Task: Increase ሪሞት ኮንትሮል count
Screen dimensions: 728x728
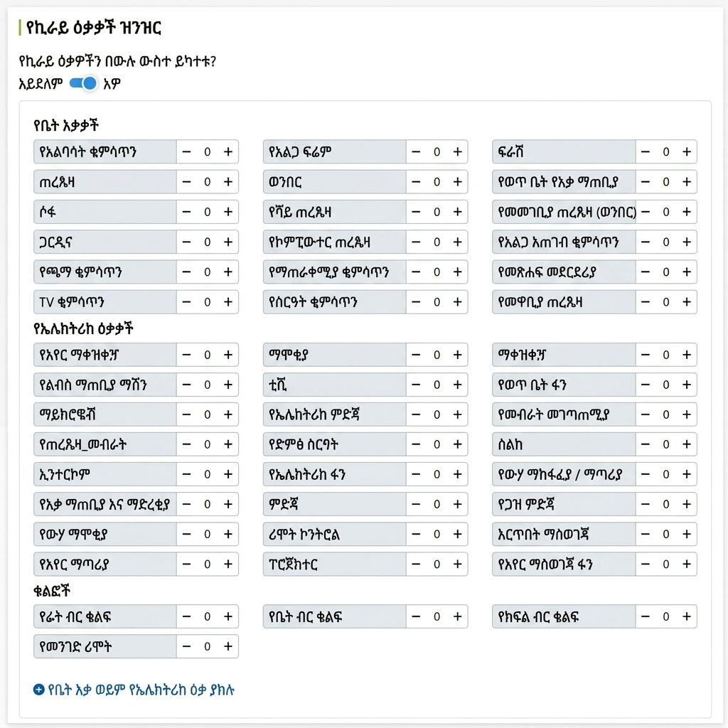Action: coord(457,535)
